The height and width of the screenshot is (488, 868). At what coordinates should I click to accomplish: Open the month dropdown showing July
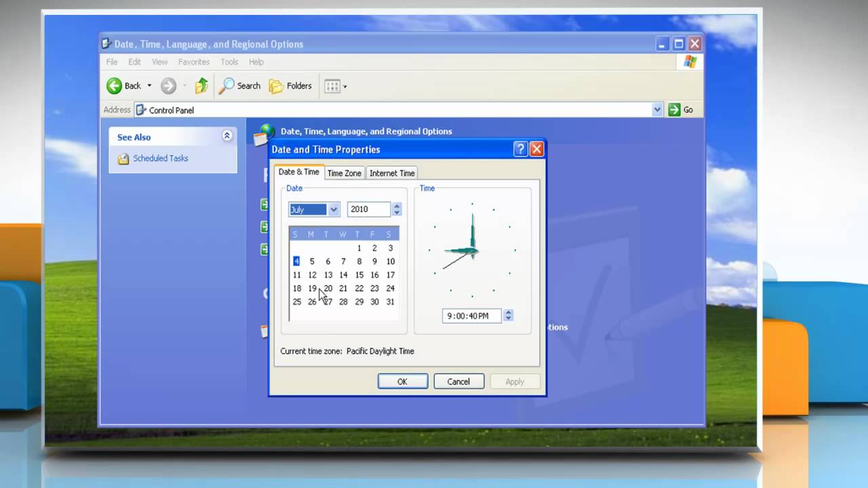[x=334, y=209]
